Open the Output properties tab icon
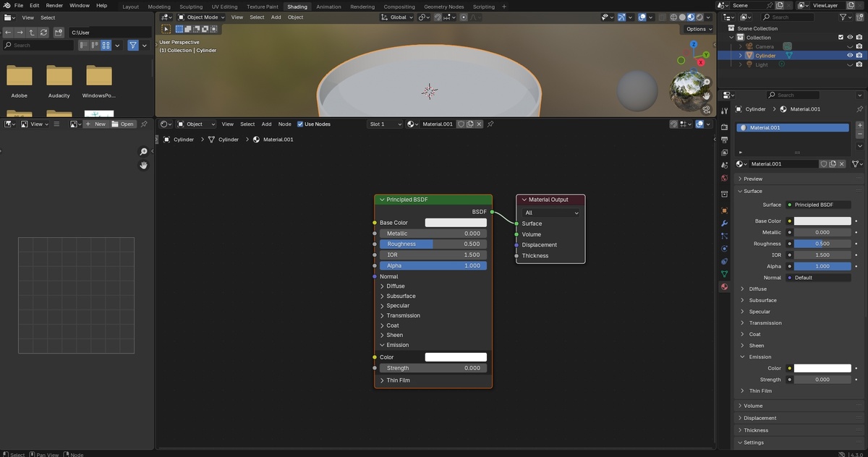Screen dimensions: 868x457 [x=724, y=140]
